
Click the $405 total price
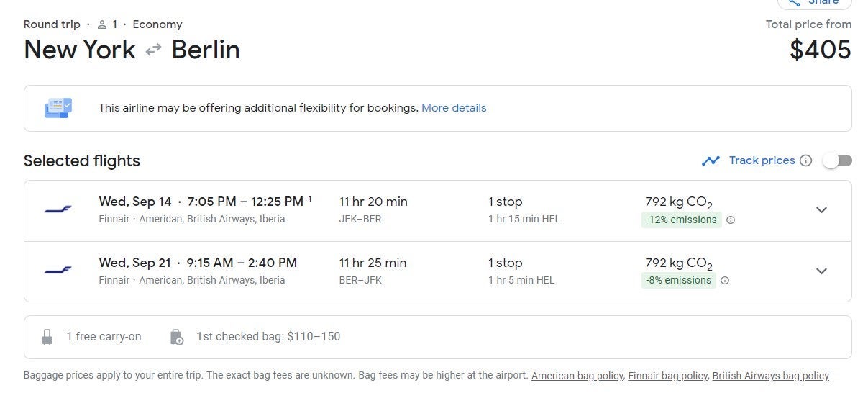click(x=820, y=50)
